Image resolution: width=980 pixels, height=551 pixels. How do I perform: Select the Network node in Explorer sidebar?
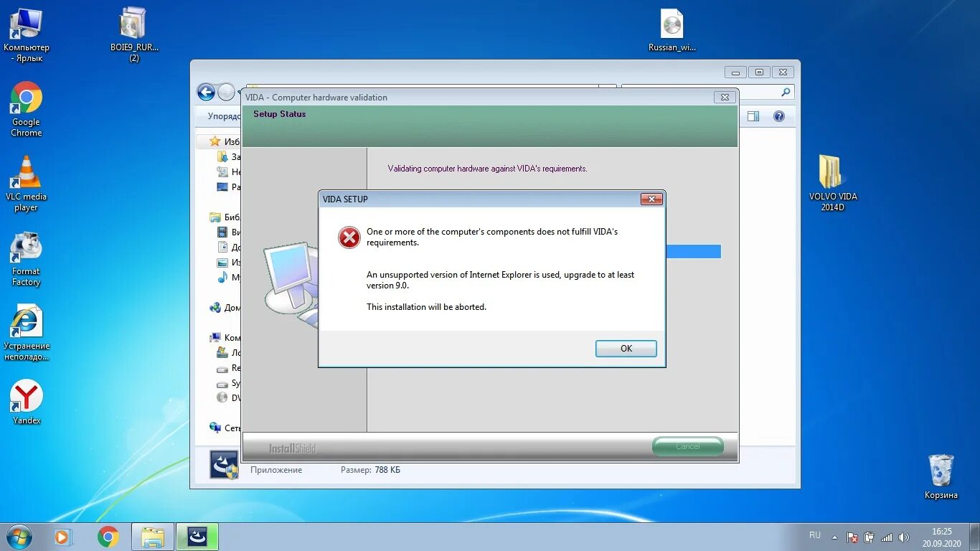224,428
